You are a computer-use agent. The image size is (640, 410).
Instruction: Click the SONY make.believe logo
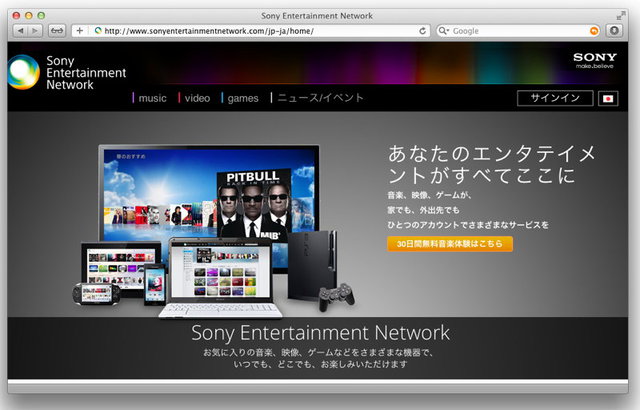click(595, 60)
